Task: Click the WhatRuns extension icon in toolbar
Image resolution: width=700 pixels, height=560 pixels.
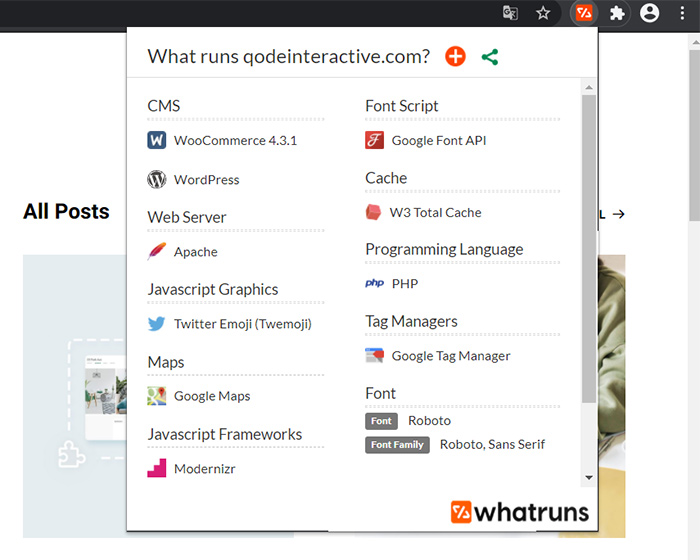Action: [x=584, y=13]
